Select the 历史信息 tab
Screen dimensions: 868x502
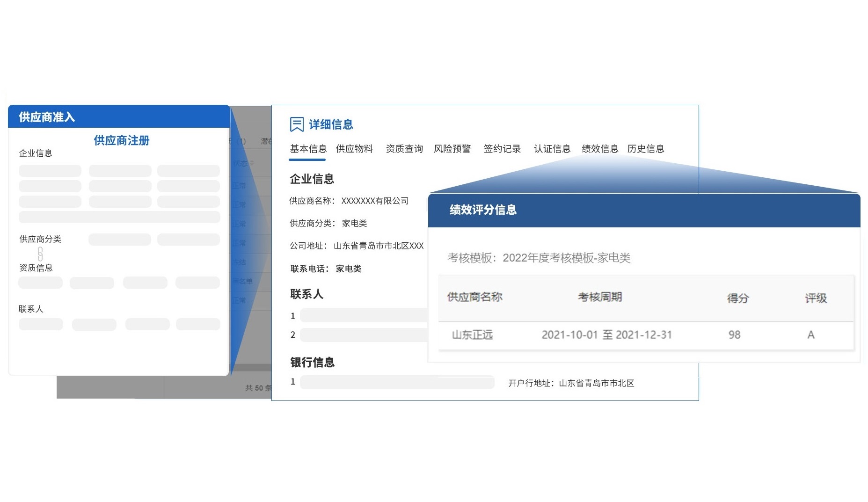[646, 149]
